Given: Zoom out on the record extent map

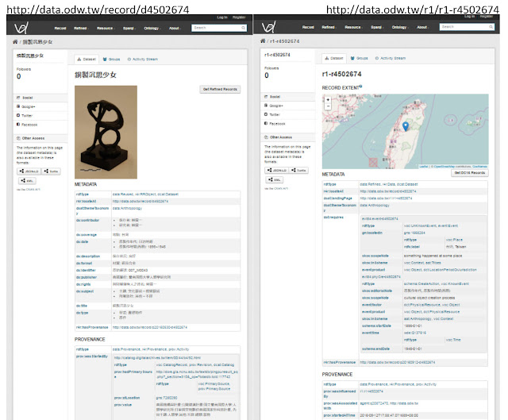Looking at the screenshot, I should pos(328,106).
